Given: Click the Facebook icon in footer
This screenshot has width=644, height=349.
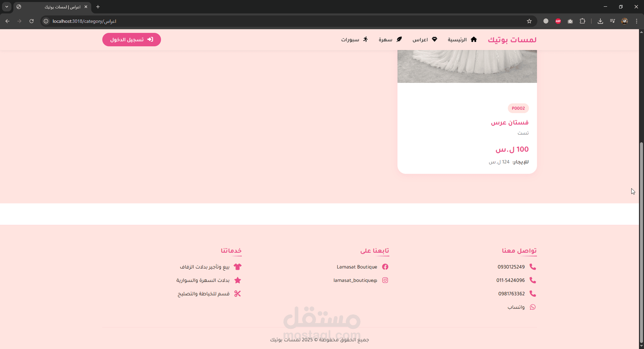Looking at the screenshot, I should 385,267.
